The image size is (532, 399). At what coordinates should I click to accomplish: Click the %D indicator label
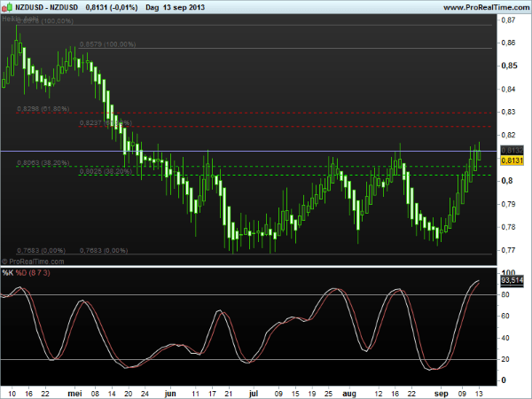(x=21, y=272)
